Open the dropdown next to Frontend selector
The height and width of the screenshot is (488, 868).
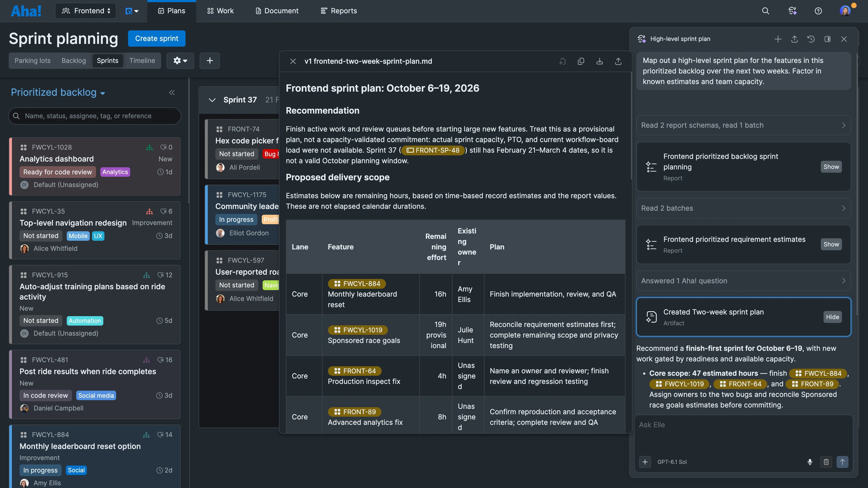click(132, 11)
